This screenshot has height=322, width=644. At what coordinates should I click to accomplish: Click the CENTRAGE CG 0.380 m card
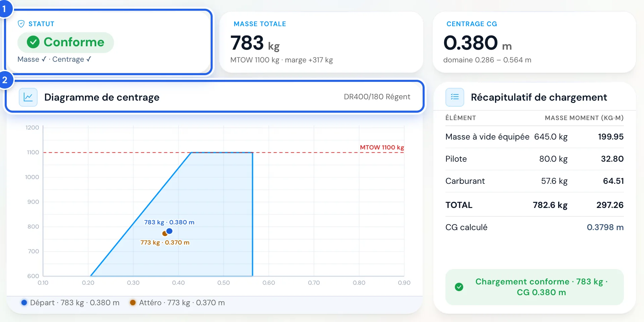[534, 42]
